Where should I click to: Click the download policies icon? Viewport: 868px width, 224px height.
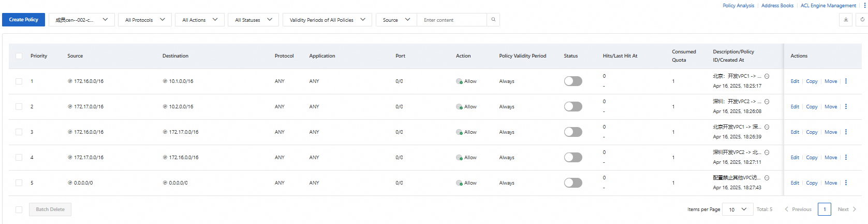846,20
